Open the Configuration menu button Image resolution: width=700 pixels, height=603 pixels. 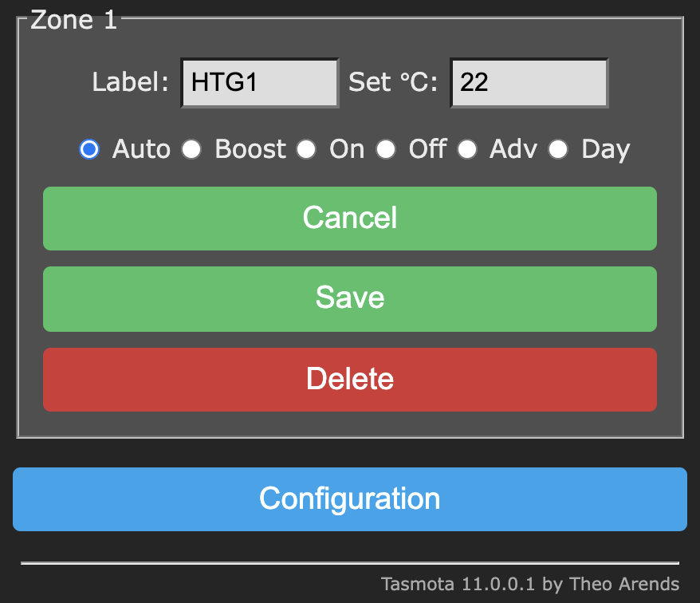point(349,499)
